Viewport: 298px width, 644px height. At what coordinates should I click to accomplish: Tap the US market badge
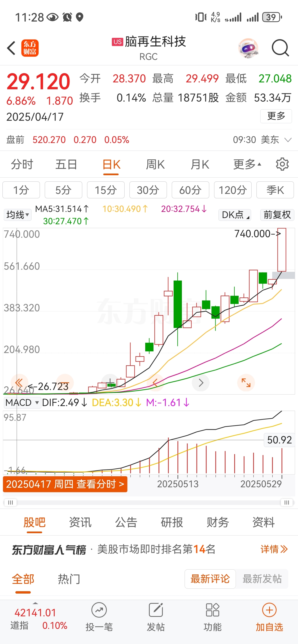(x=117, y=42)
